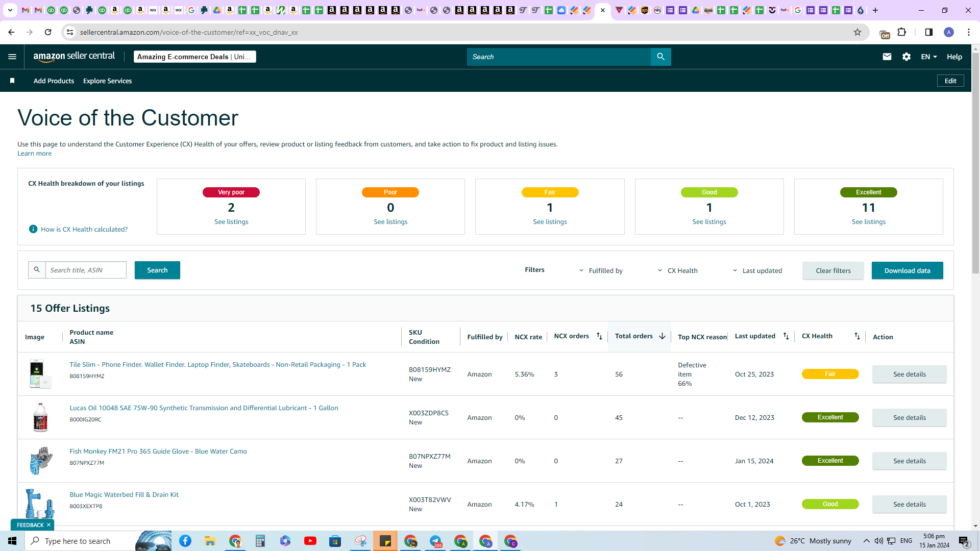Image resolution: width=980 pixels, height=551 pixels.
Task: Open the Tile Slim product link
Action: [x=217, y=364]
